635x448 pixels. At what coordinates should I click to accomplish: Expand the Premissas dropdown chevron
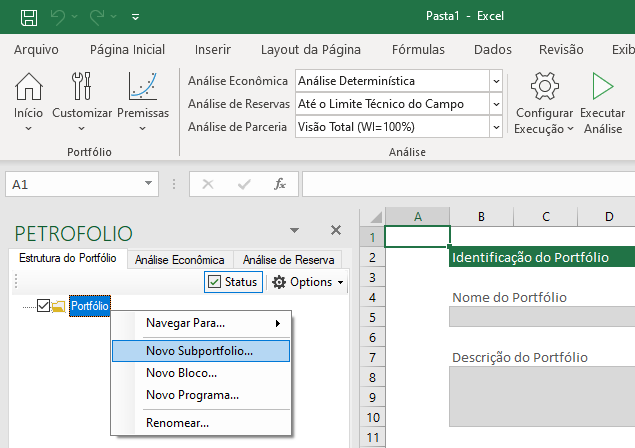click(143, 128)
